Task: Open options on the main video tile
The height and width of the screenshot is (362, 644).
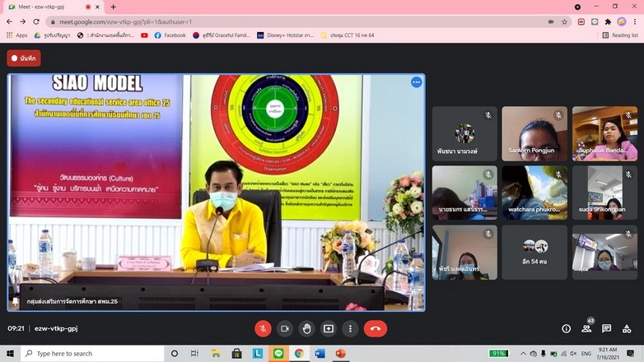Action: point(416,82)
